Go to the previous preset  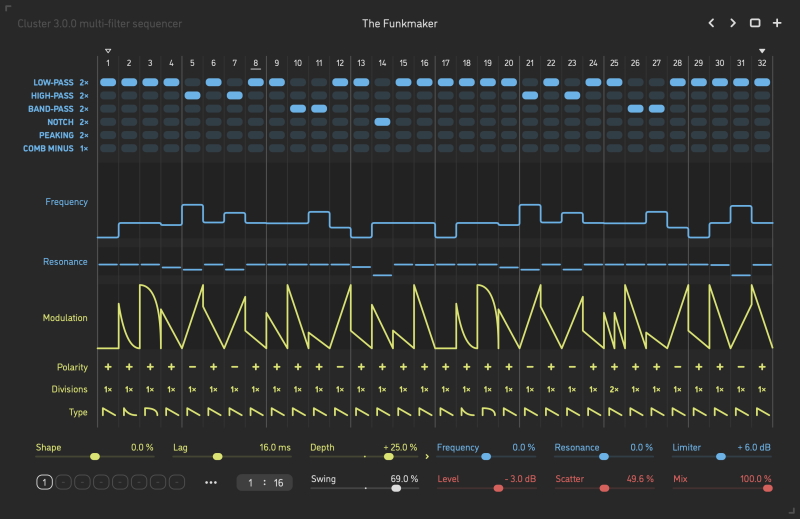click(712, 23)
